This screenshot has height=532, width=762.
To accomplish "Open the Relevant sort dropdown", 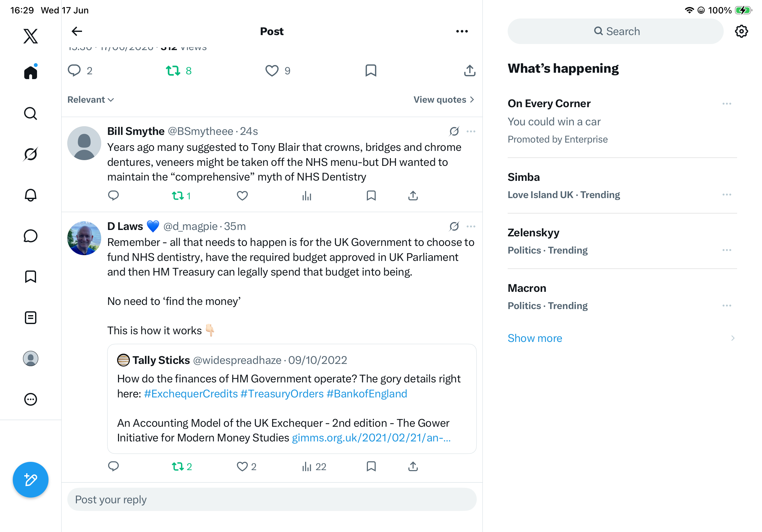I will pos(91,100).
